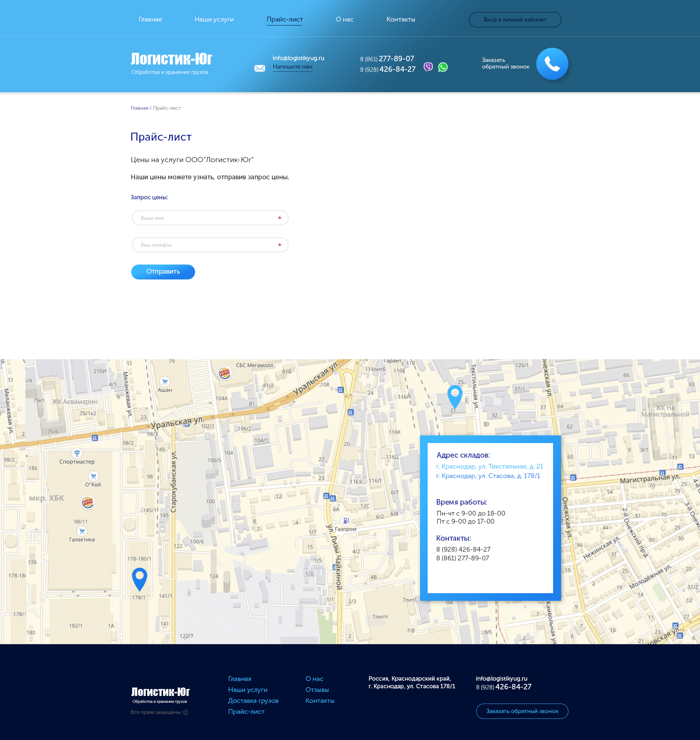Click the envelope mail icon
The image size is (700, 740).
coord(260,68)
